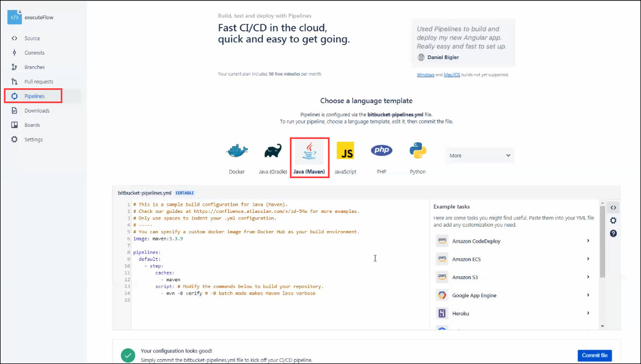Select the Java (Maven) template icon
The image size is (641, 364).
point(310,151)
